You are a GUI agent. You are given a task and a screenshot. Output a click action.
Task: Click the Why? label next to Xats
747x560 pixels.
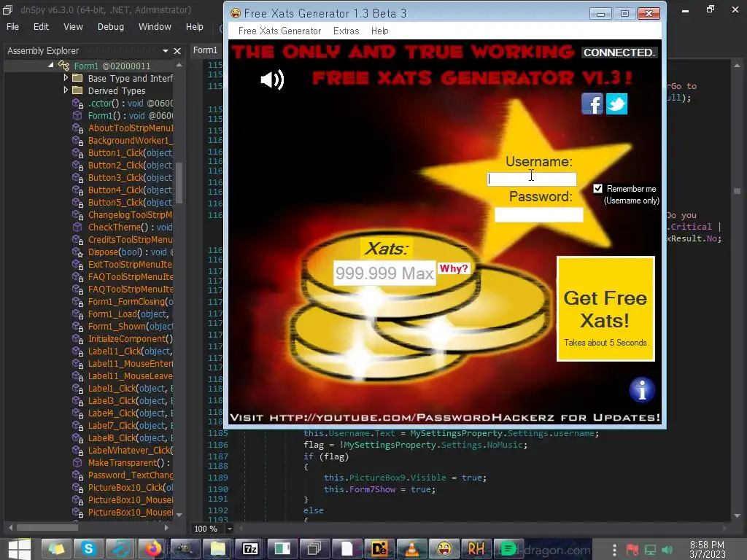(454, 268)
